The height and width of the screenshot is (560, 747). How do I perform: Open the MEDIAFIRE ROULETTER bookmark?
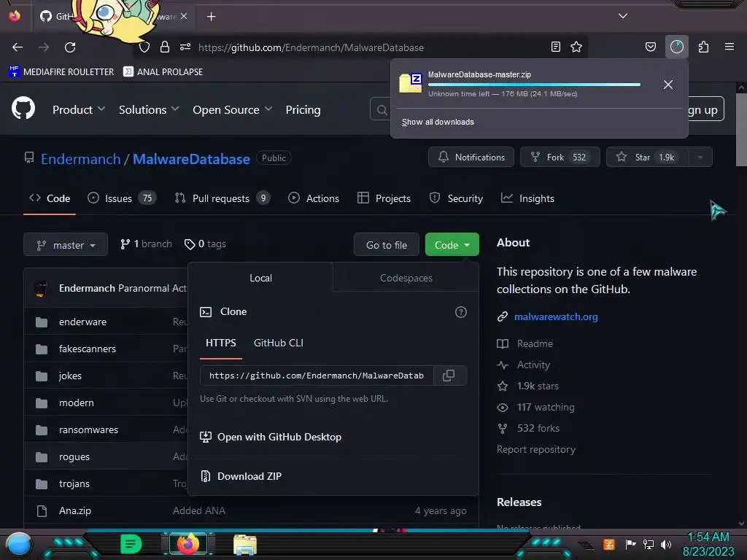(x=61, y=72)
